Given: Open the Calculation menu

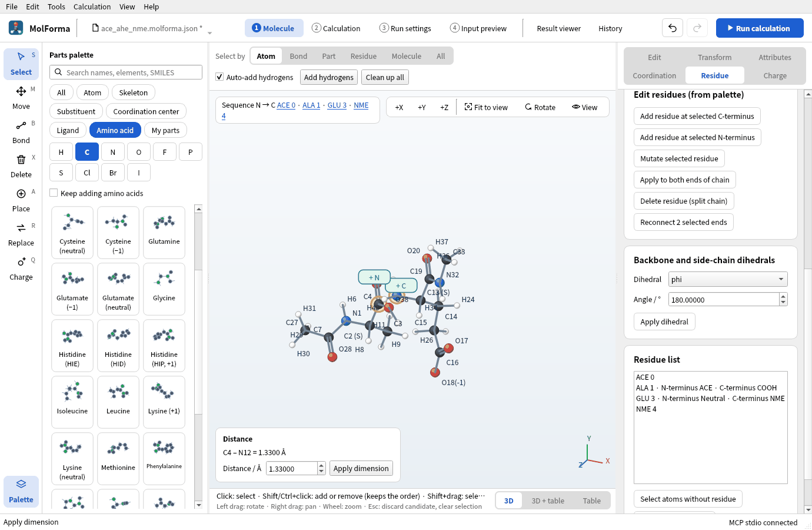Looking at the screenshot, I should click(92, 6).
